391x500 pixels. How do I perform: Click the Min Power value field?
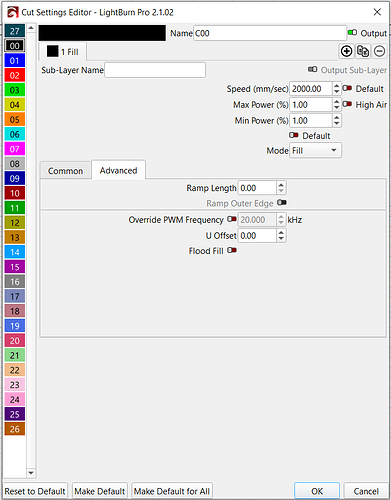(311, 121)
